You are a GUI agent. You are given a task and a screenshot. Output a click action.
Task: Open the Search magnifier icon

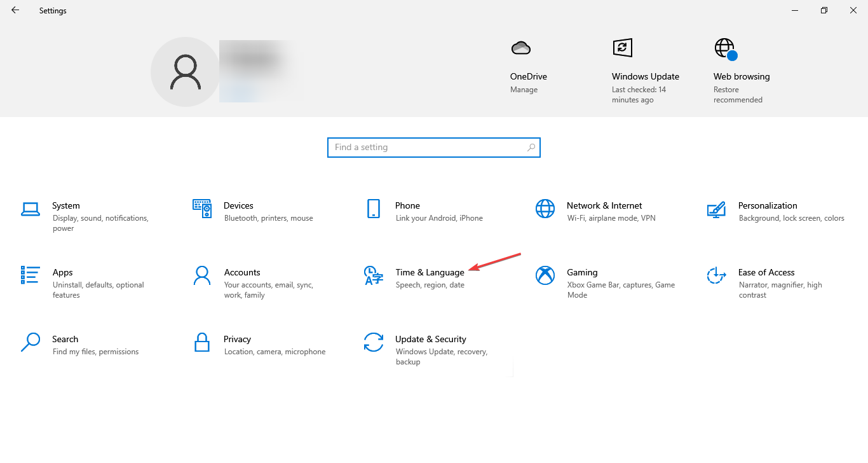tap(31, 342)
